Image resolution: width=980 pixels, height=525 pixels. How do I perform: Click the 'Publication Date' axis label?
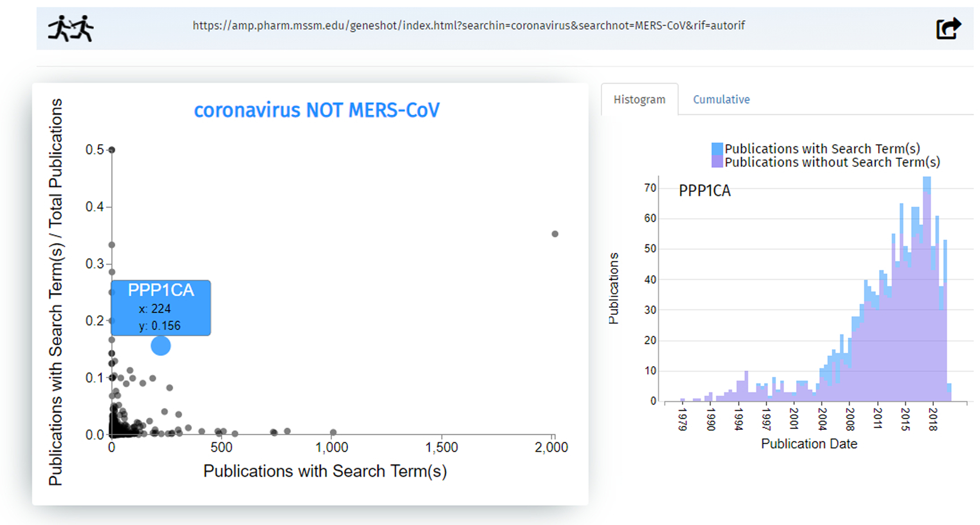[809, 444]
